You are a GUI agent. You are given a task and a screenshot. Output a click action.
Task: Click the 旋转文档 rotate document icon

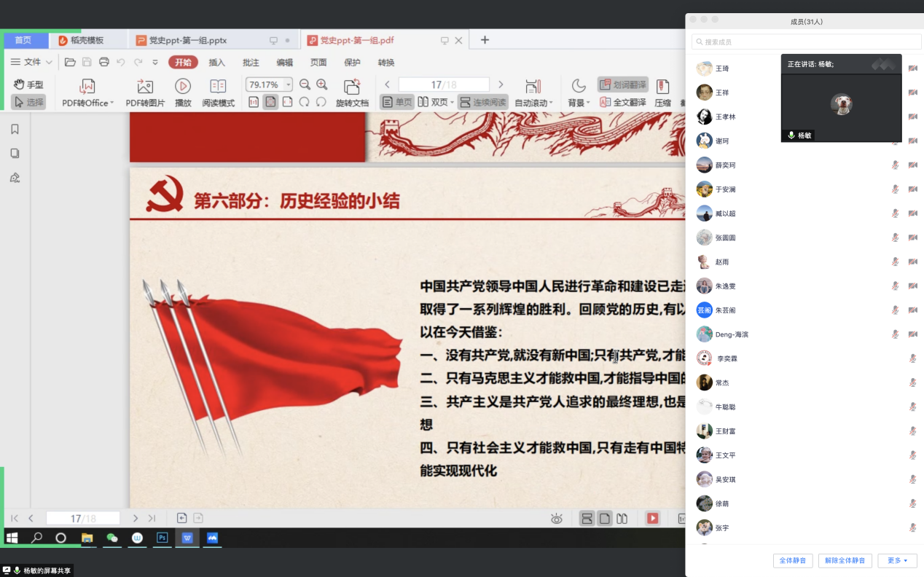pyautogui.click(x=352, y=87)
